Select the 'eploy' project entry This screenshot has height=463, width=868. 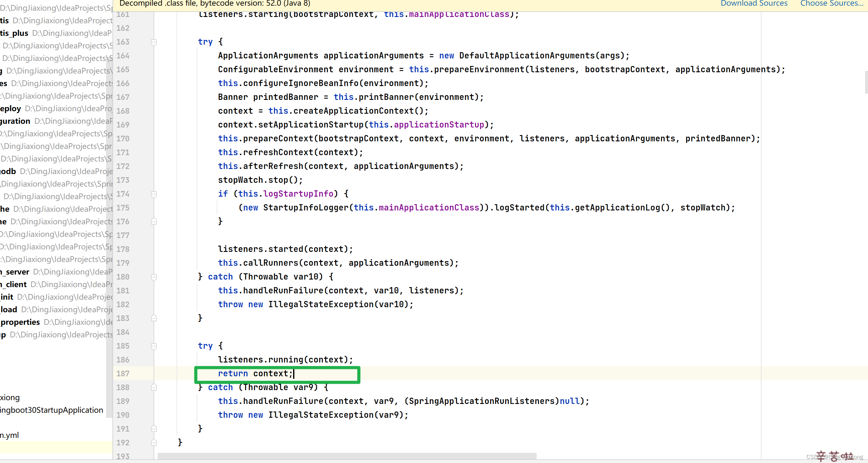point(56,108)
